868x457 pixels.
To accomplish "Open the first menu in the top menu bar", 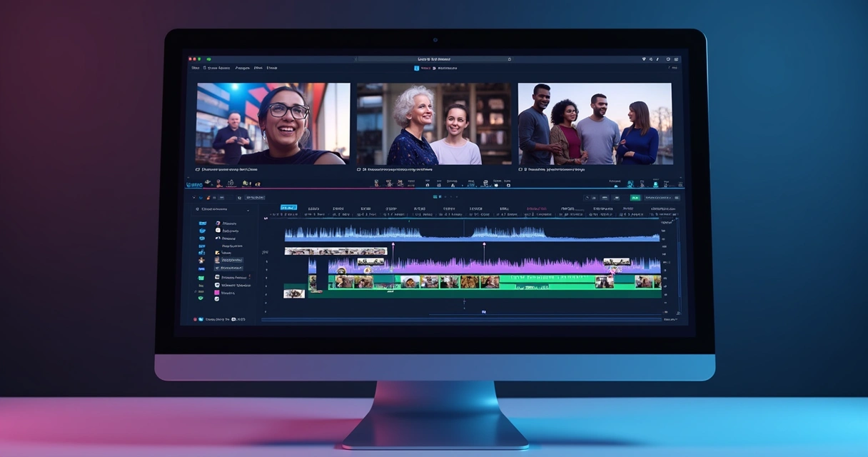I will click(x=195, y=68).
